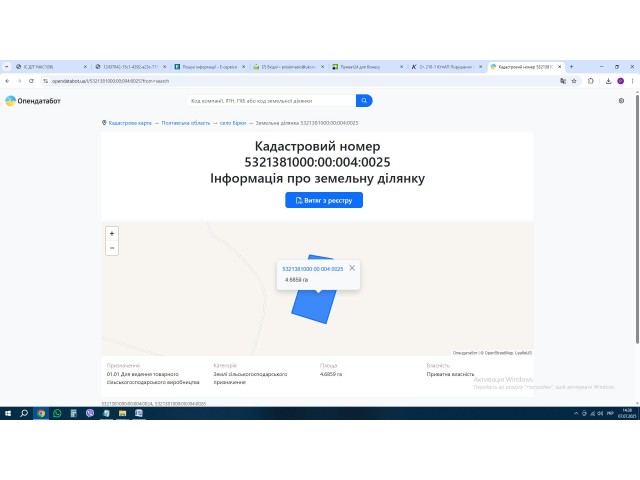Open the Кадастрова карта breadcrumb link
The height and width of the screenshot is (480, 640).
click(x=130, y=123)
